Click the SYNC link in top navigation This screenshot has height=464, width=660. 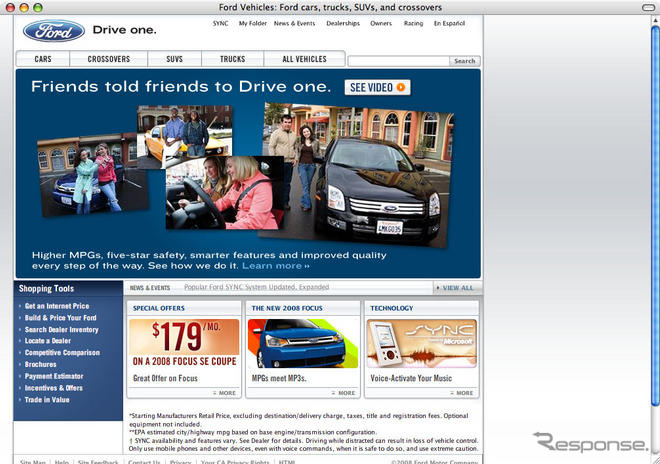pyautogui.click(x=220, y=24)
